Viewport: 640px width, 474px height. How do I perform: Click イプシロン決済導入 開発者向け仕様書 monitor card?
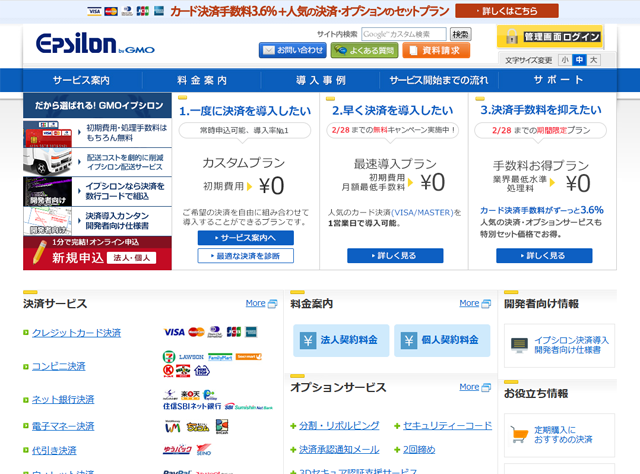559,345
